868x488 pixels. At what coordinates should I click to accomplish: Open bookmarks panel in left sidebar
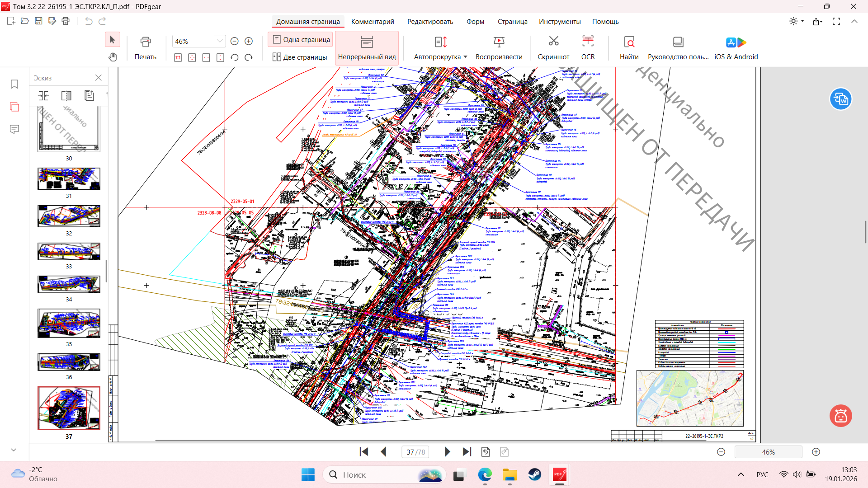[14, 84]
